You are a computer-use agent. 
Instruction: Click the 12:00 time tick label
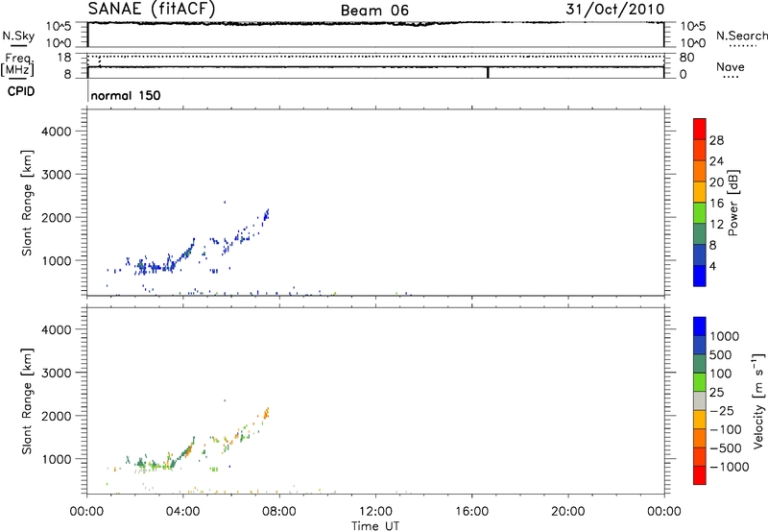375,512
